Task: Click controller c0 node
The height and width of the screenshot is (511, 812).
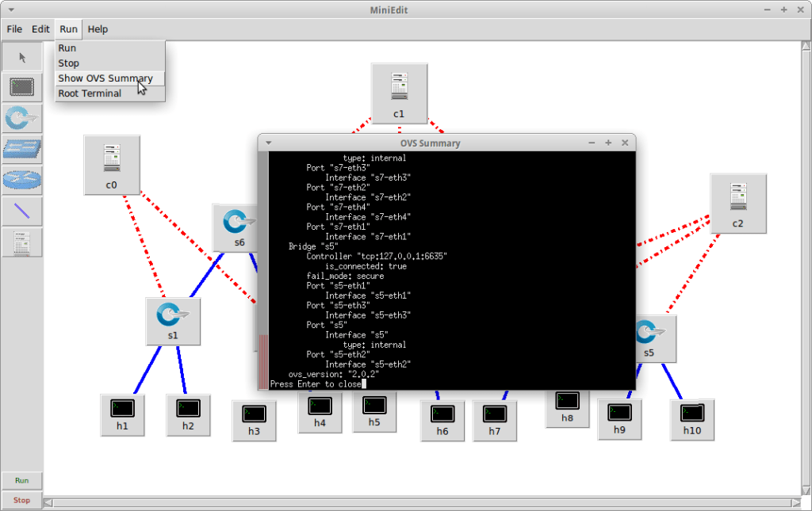Action: pos(112,166)
